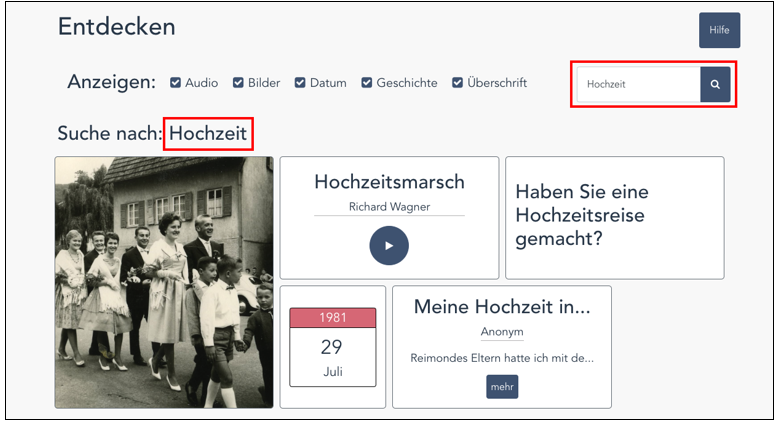The image size is (776, 421).
Task: Click the Entdecken page heading
Action: point(117,27)
